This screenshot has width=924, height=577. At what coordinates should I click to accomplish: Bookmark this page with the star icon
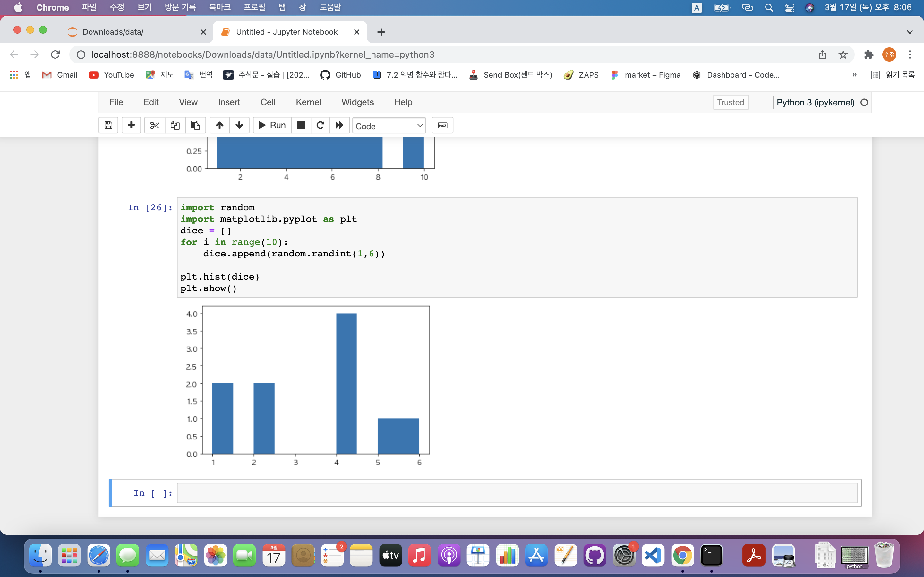click(x=843, y=54)
